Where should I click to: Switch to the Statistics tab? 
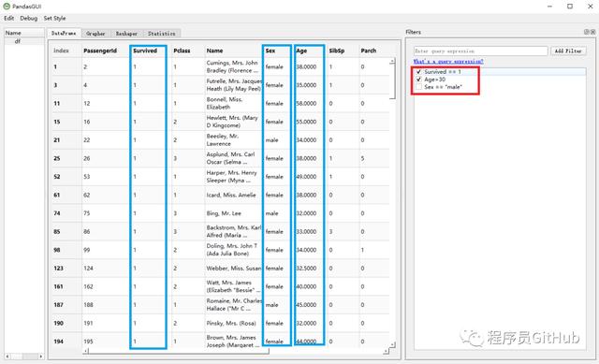pyautogui.click(x=162, y=34)
